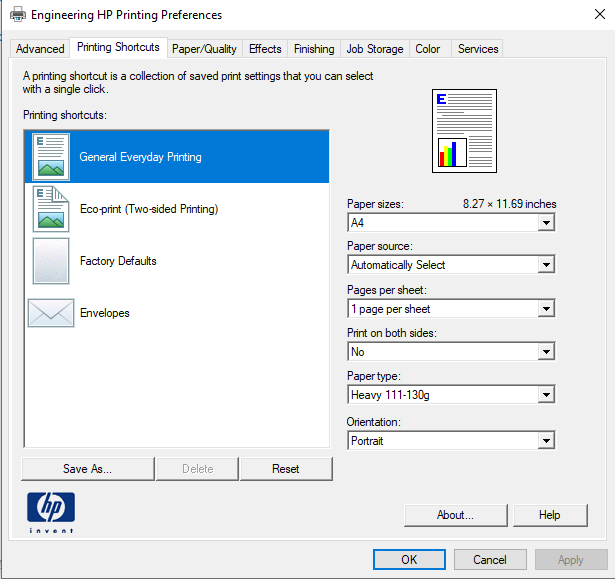Confirm settings with OK button
This screenshot has width=615, height=579.
click(409, 559)
